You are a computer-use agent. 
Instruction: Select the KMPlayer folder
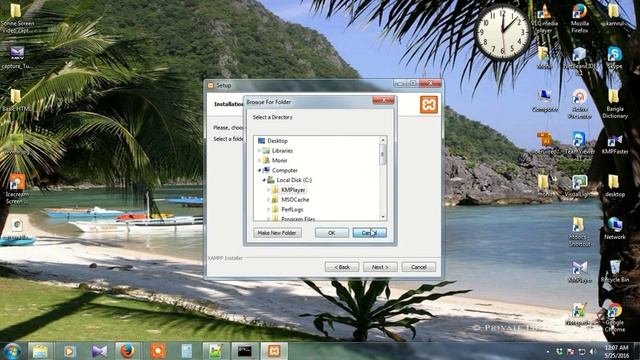click(x=293, y=190)
